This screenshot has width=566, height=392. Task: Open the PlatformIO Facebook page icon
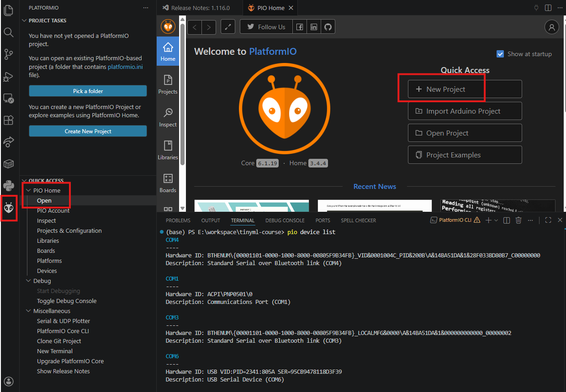pyautogui.click(x=299, y=27)
